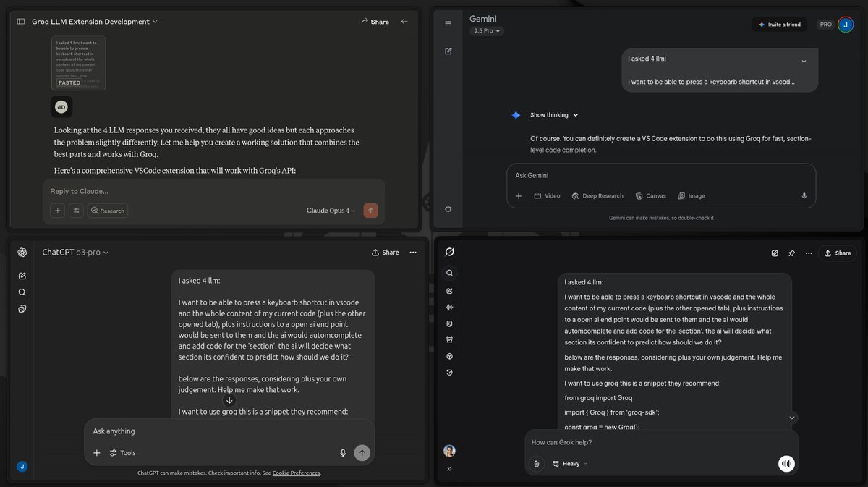Select the Image tool in Gemini
868x487 pixels.
point(691,195)
